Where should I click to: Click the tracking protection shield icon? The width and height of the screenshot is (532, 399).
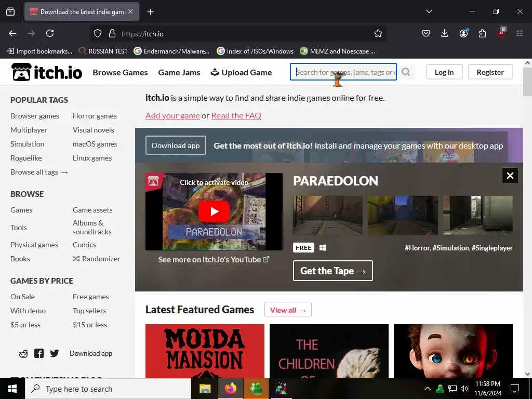tap(98, 33)
